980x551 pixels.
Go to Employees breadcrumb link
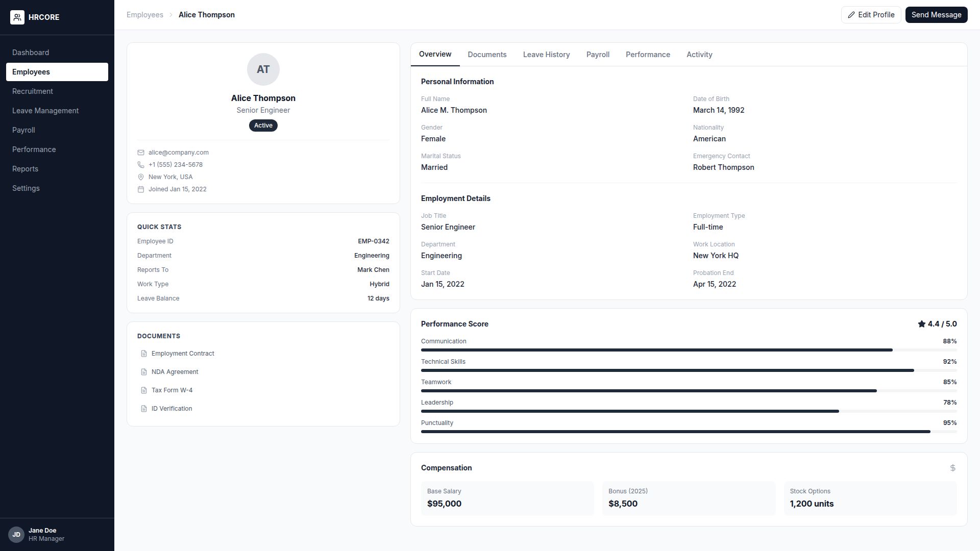coord(145,15)
